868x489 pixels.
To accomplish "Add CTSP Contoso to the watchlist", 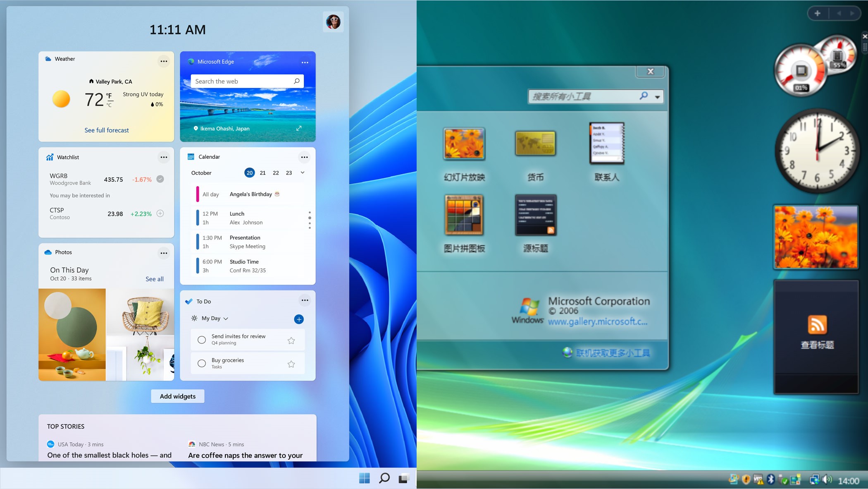I will [x=160, y=213].
